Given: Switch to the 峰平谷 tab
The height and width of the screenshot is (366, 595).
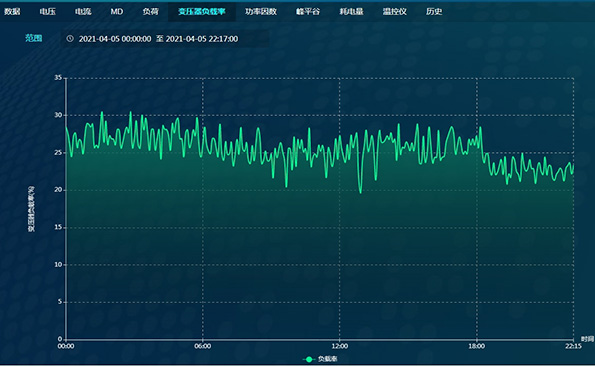Looking at the screenshot, I should point(308,11).
